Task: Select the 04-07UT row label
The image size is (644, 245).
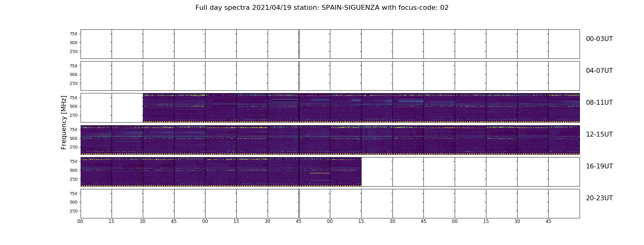Action: (x=599, y=71)
